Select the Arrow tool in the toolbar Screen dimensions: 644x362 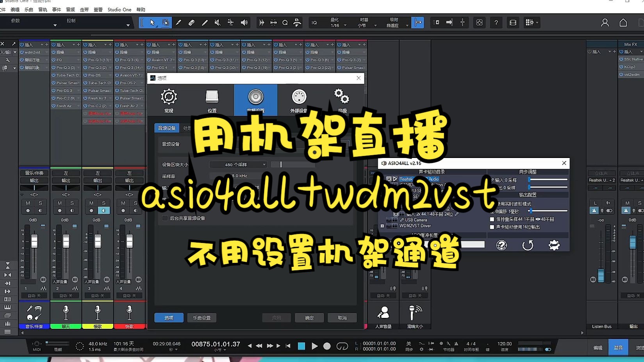[x=152, y=23]
